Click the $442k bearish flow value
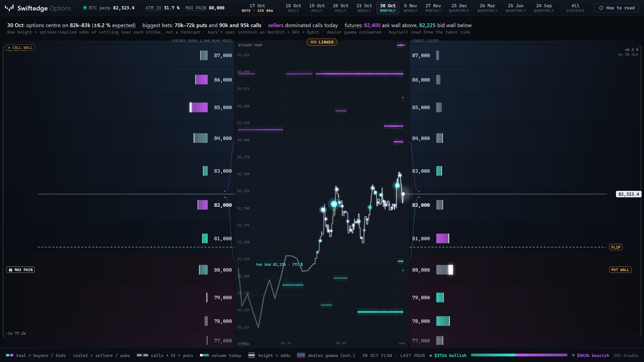Image resolution: width=644 pixels, height=362 pixels. tap(593, 356)
